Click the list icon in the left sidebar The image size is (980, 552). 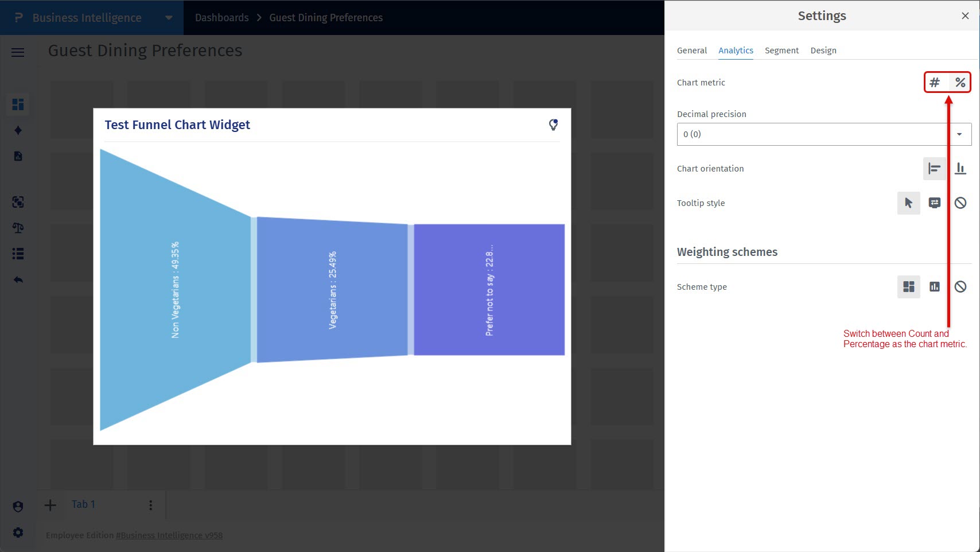coord(18,254)
